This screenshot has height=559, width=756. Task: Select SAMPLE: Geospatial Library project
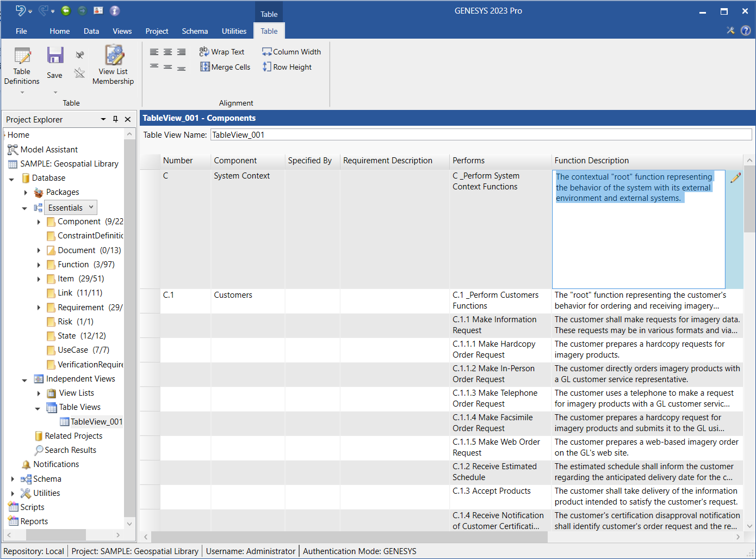point(69,164)
